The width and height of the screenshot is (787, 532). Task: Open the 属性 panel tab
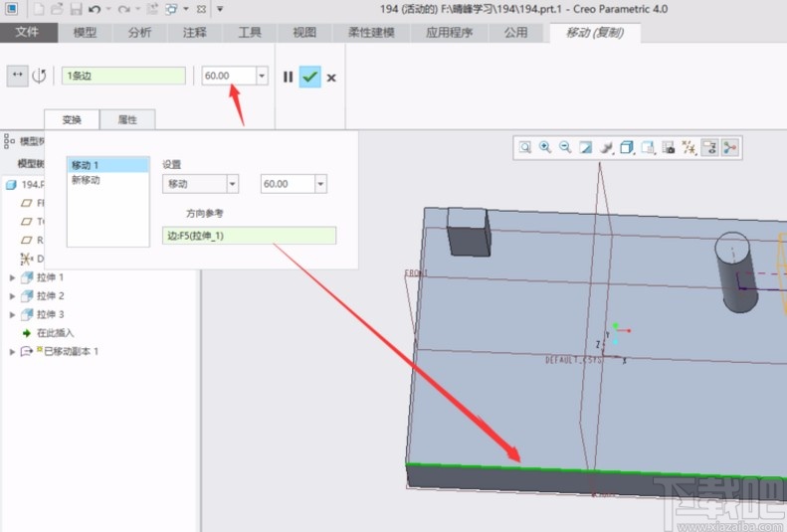[127, 120]
